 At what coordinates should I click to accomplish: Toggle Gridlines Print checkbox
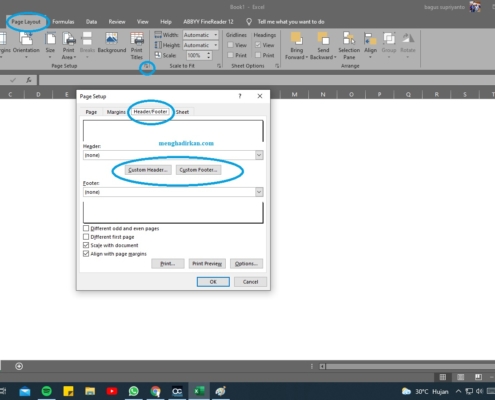[230, 55]
